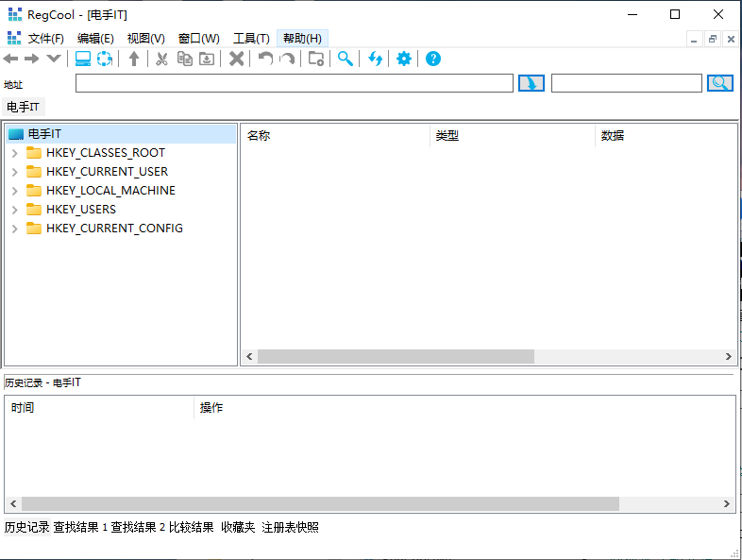Click the RegCool app icon in menu bar

click(14, 38)
